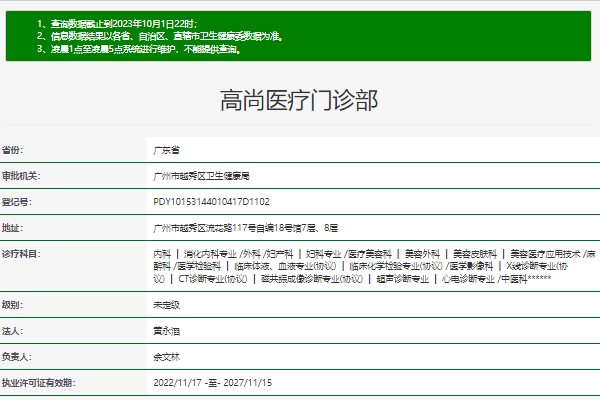Viewport: 600px width, 400px height.
Task: Click notice line about 2023年10月1日22时
Action: coord(117,24)
